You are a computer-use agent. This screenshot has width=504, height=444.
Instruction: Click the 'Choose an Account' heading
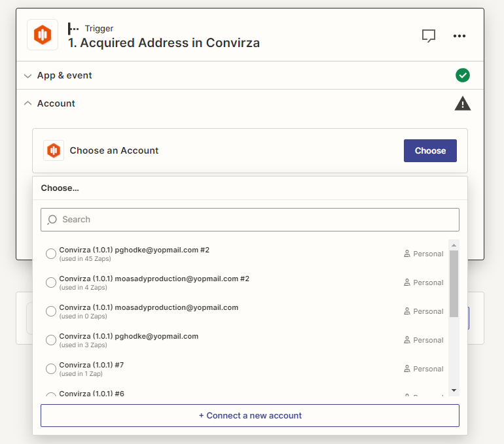pyautogui.click(x=114, y=150)
